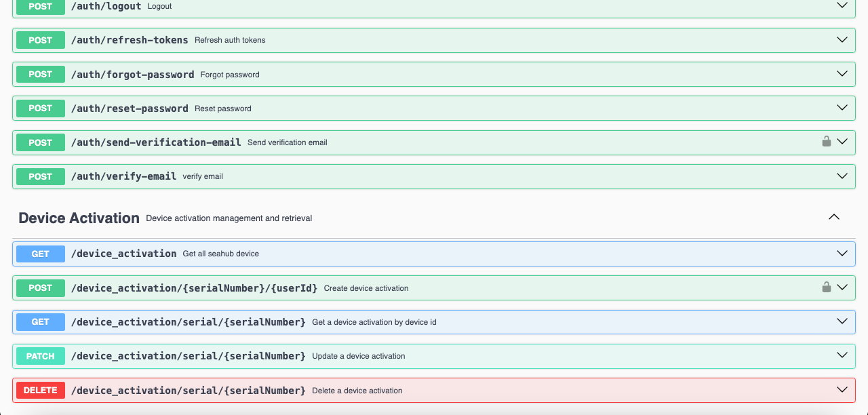868x415 pixels.
Task: Expand the /auth/forgot-password chevron arrow
Action: 842,74
